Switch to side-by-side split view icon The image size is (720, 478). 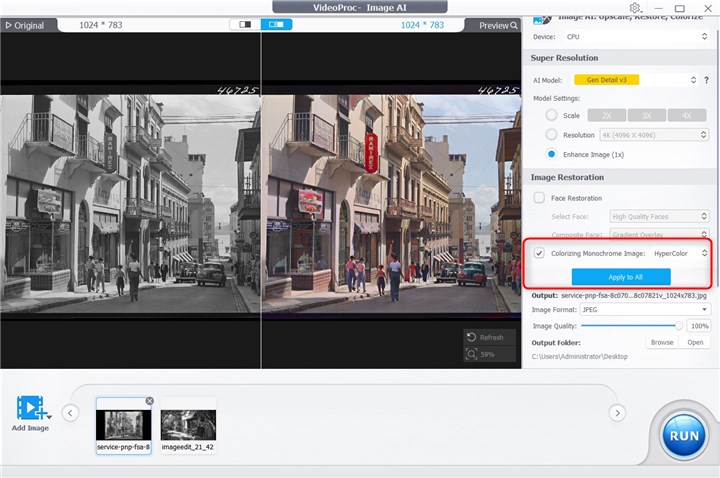click(276, 24)
